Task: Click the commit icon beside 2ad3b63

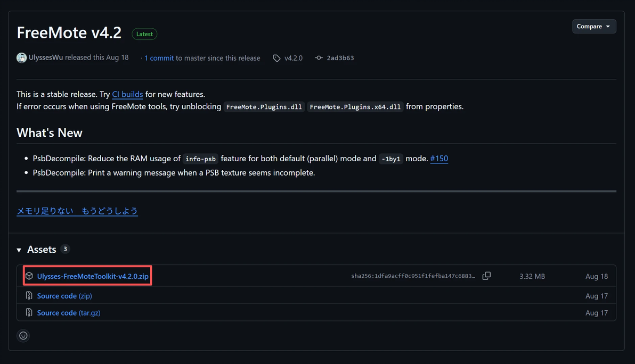Action: (x=319, y=58)
